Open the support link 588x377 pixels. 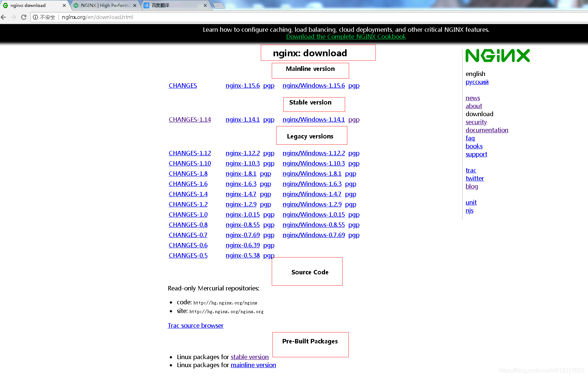pos(476,154)
